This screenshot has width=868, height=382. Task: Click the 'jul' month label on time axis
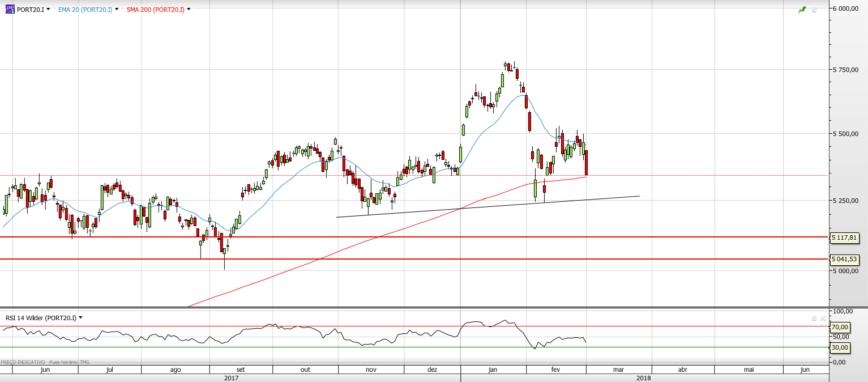(x=110, y=370)
